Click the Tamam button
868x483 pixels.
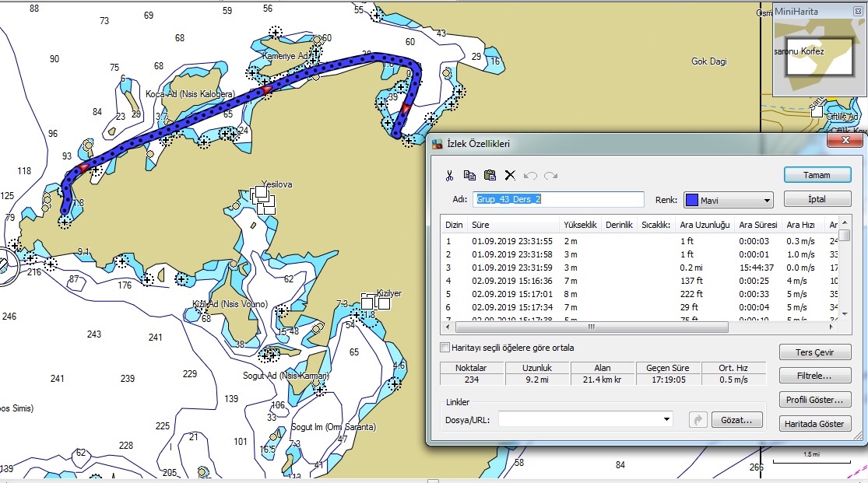pyautogui.click(x=817, y=175)
